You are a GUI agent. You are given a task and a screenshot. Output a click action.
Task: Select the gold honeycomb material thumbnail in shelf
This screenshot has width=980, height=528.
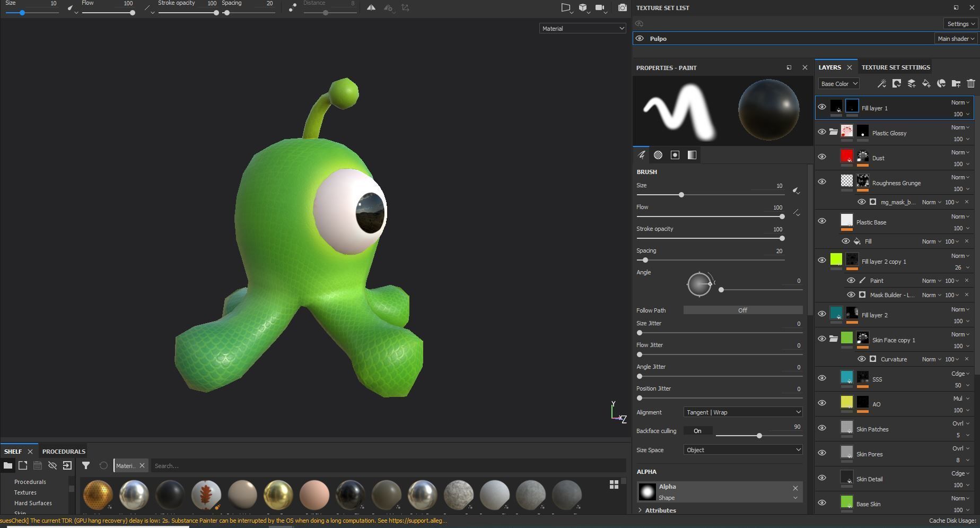click(x=98, y=494)
